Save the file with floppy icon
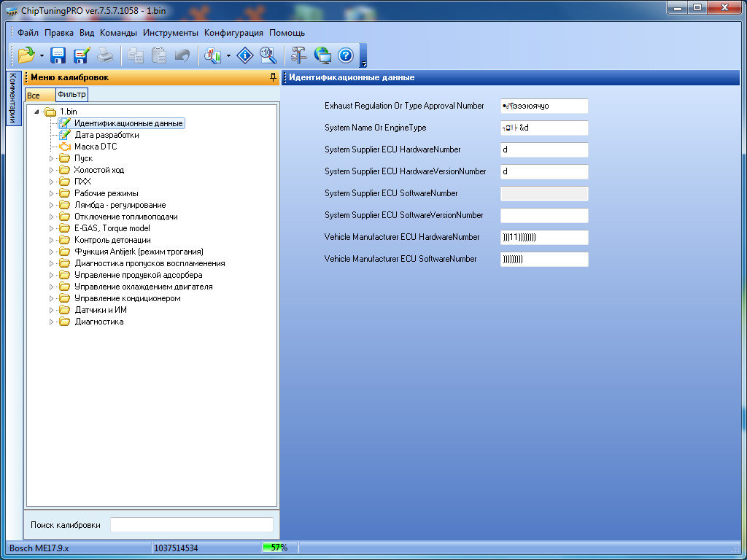 [x=58, y=55]
